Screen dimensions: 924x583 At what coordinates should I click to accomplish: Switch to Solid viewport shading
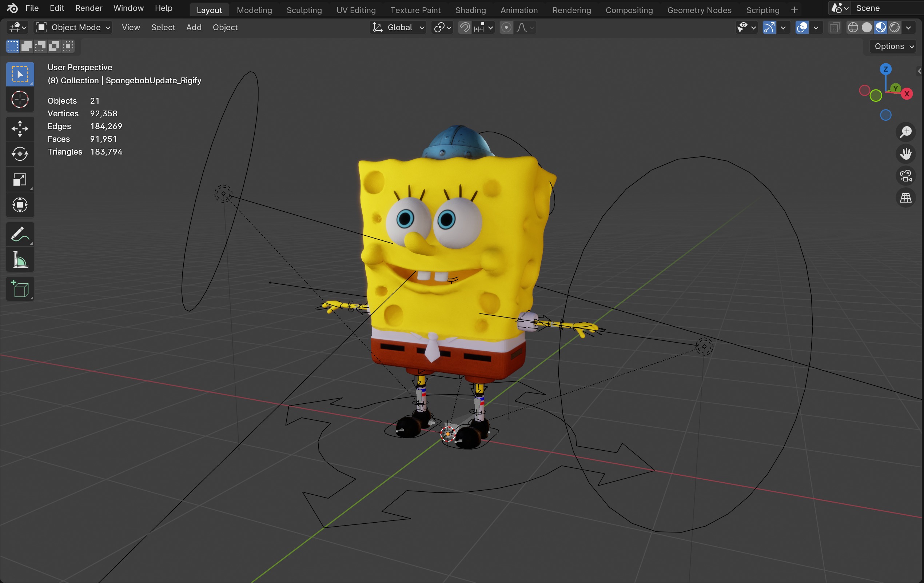point(867,27)
